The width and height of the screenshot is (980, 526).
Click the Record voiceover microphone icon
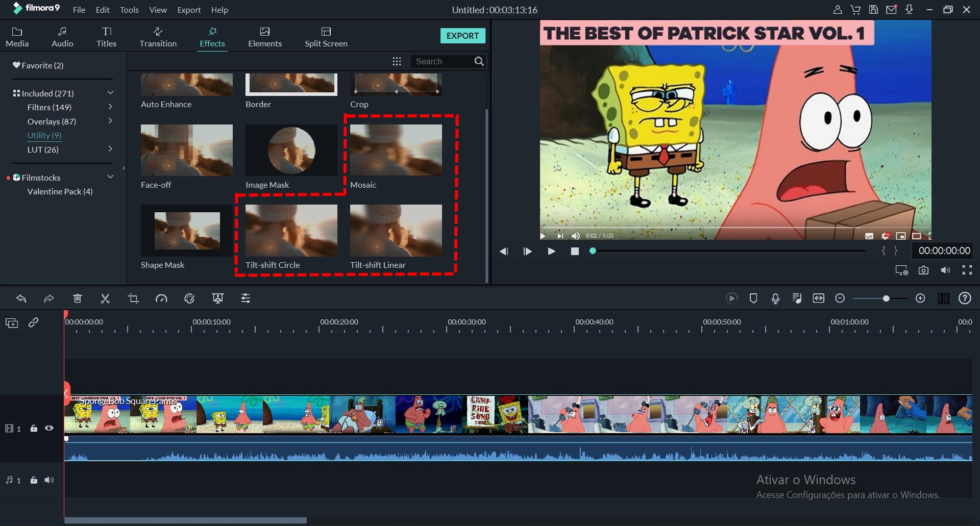tap(775, 298)
